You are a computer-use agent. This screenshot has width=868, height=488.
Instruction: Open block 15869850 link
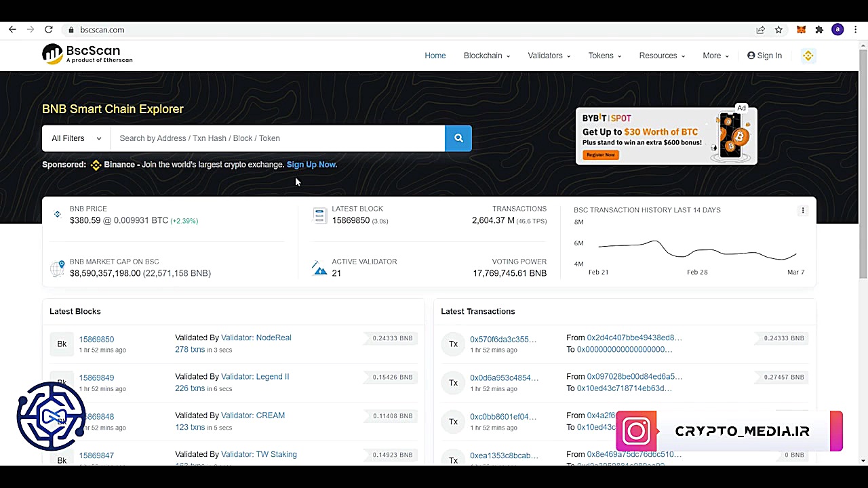pyautogui.click(x=96, y=339)
